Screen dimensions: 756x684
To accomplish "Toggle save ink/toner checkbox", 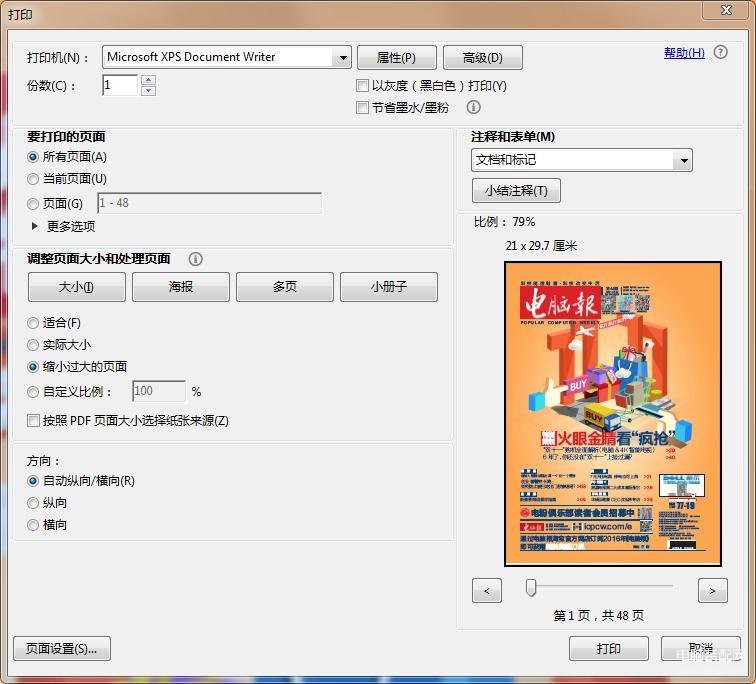I will (362, 108).
